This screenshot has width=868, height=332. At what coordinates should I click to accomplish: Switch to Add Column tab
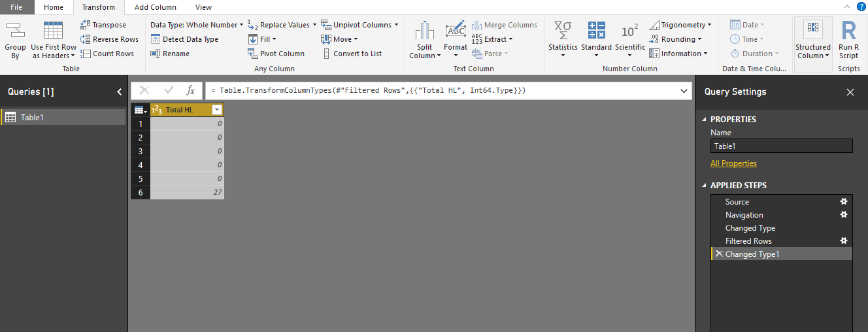(x=156, y=7)
